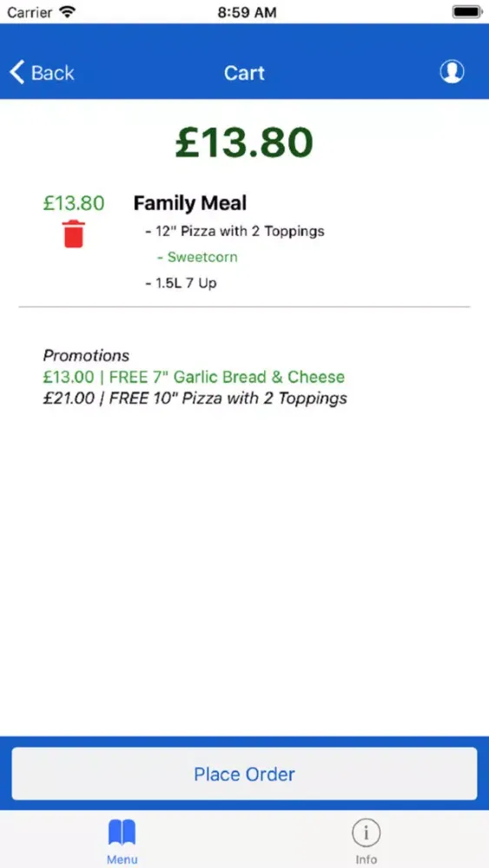
Task: Switch to the Info tab
Action: (366, 839)
